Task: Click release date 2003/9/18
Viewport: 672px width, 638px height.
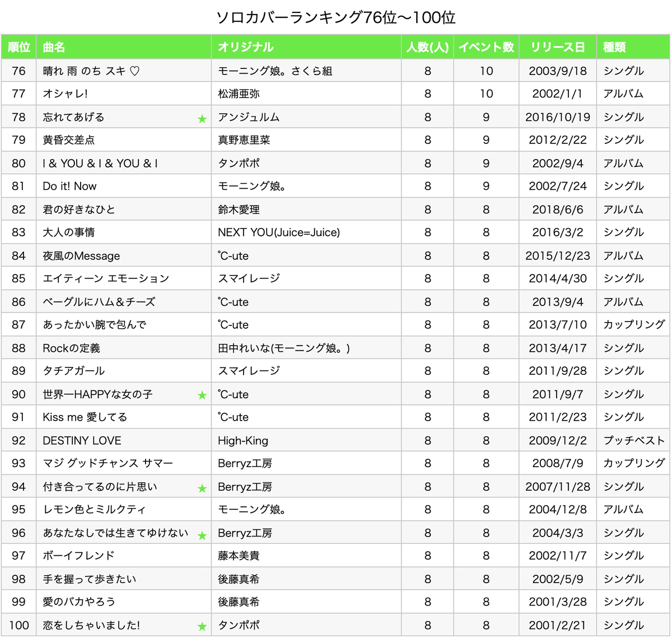Action: pos(558,71)
